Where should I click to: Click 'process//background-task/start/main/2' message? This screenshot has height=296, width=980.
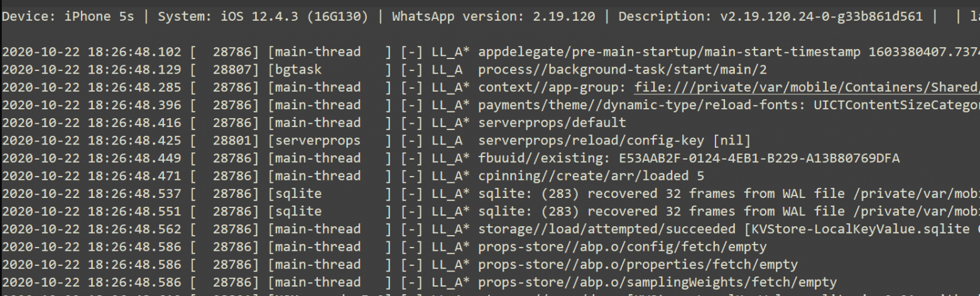[622, 70]
